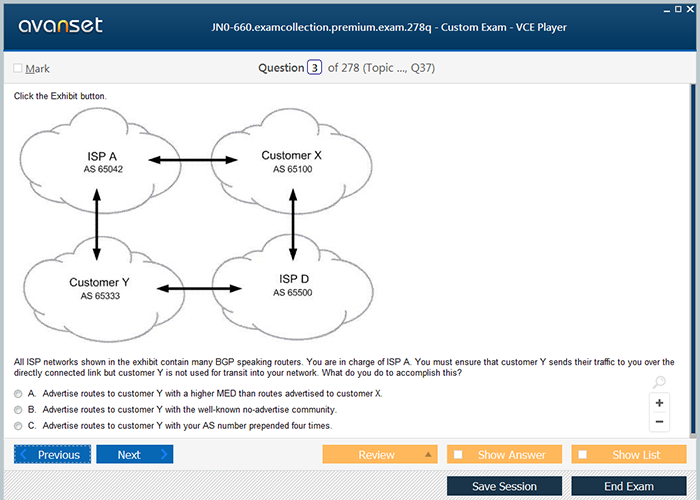Click the AS 65042 text
This screenshot has width=700, height=500.
pyautogui.click(x=103, y=169)
